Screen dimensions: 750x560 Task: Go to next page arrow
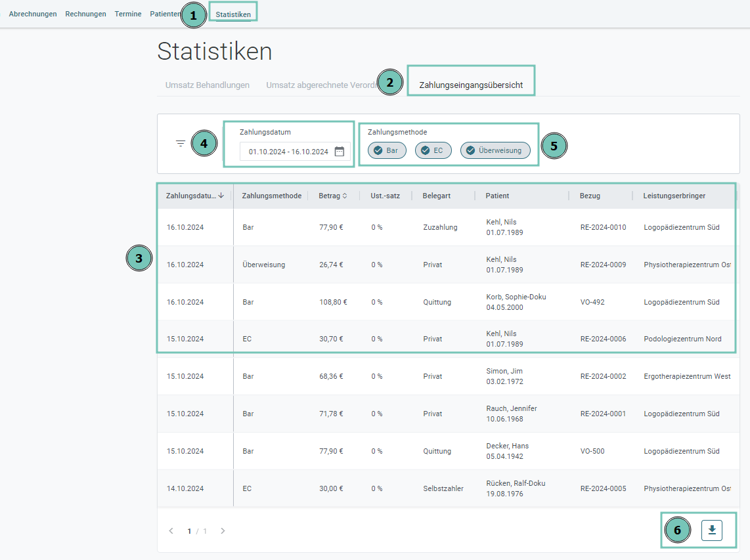pyautogui.click(x=223, y=531)
